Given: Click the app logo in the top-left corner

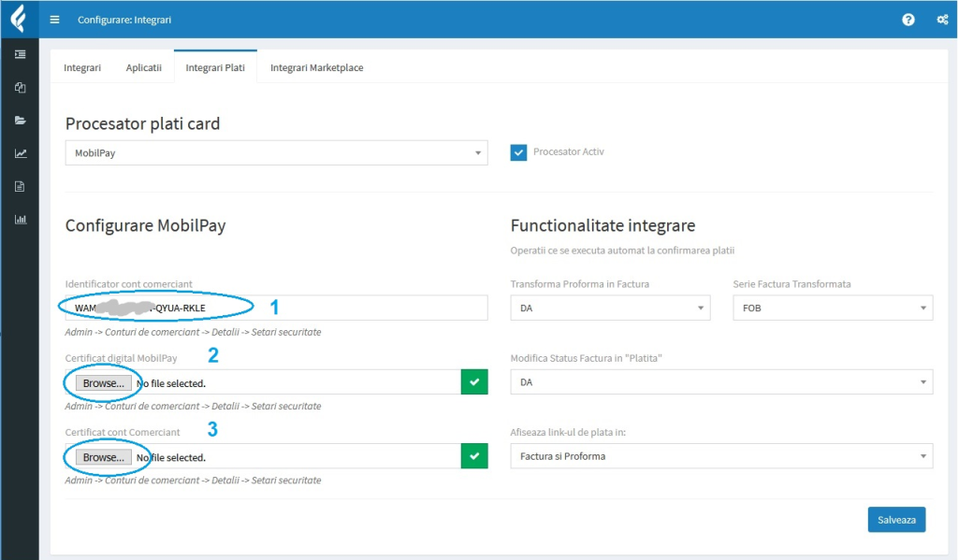Looking at the screenshot, I should pos(19,19).
